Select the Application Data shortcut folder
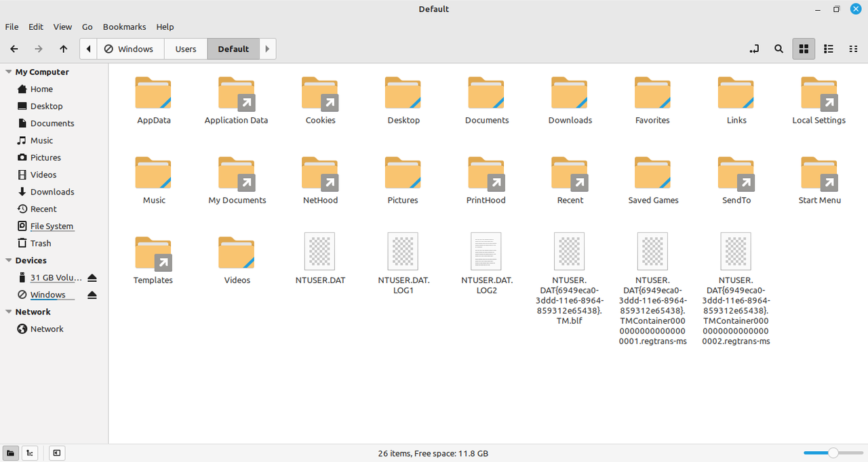This screenshot has width=868, height=462. coord(236,93)
